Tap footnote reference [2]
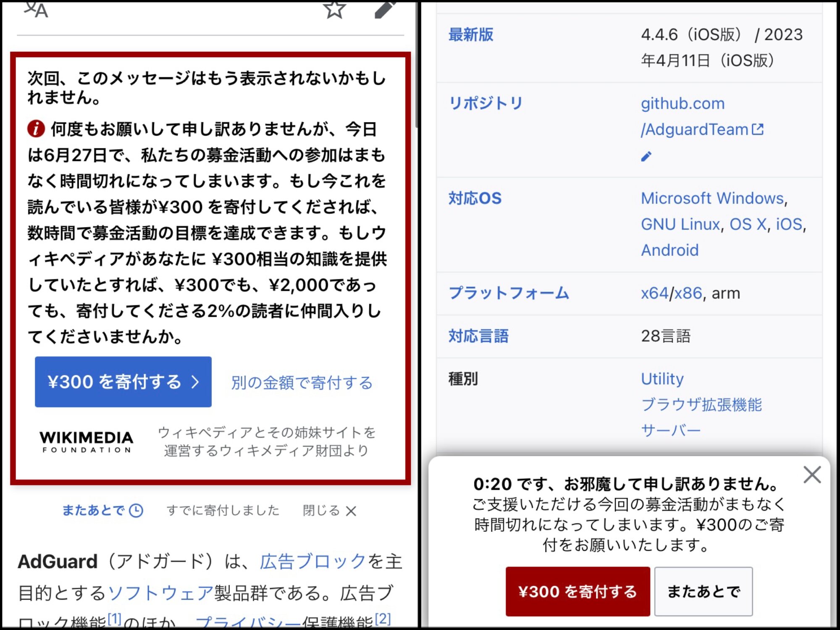Image resolution: width=840 pixels, height=630 pixels. click(x=383, y=618)
